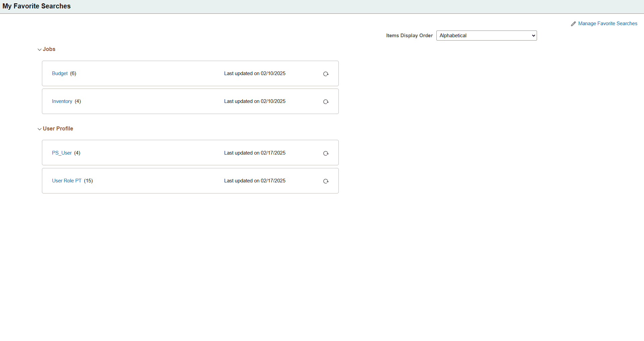Screen dimensions: 644x341
Task: Click the My Favorite Searches page title
Action: pyautogui.click(x=37, y=6)
